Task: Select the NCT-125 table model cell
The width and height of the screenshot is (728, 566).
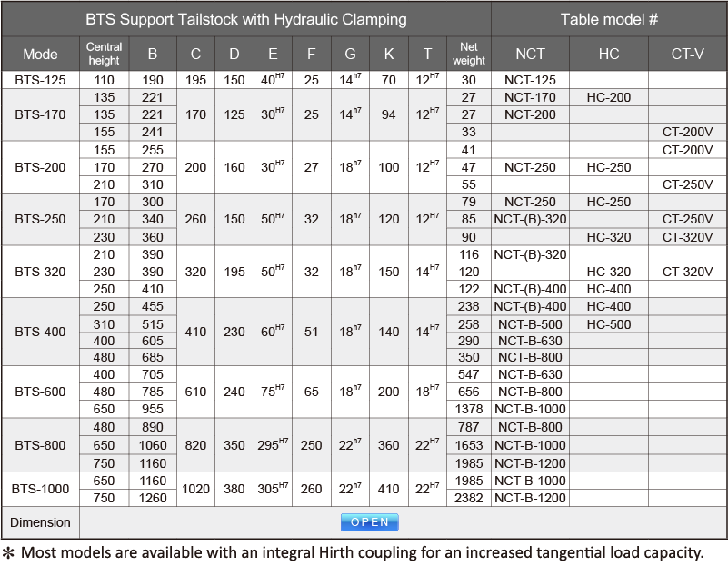Action: (x=530, y=80)
